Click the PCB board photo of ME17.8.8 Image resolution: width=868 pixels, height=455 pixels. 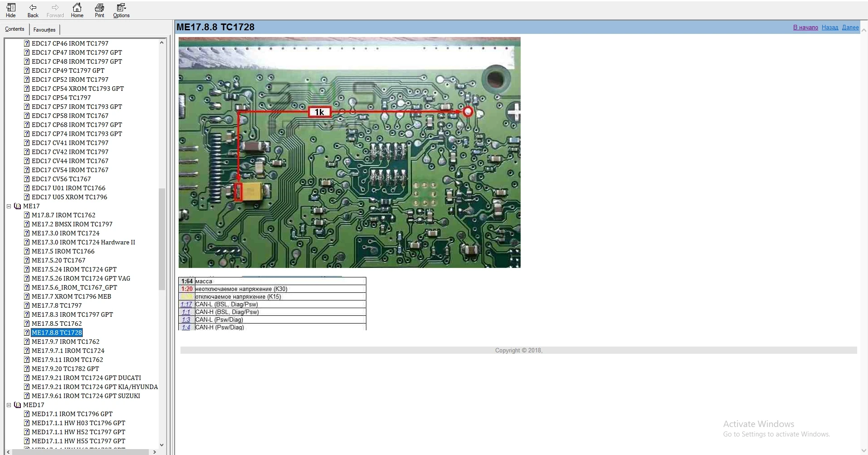pos(349,152)
